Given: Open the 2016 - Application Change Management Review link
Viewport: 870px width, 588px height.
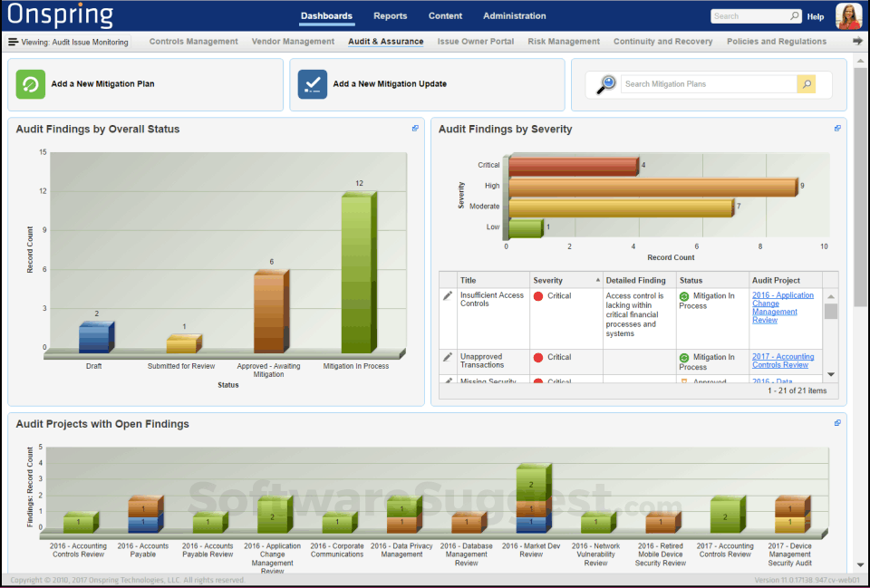Looking at the screenshot, I should pyautogui.click(x=782, y=307).
